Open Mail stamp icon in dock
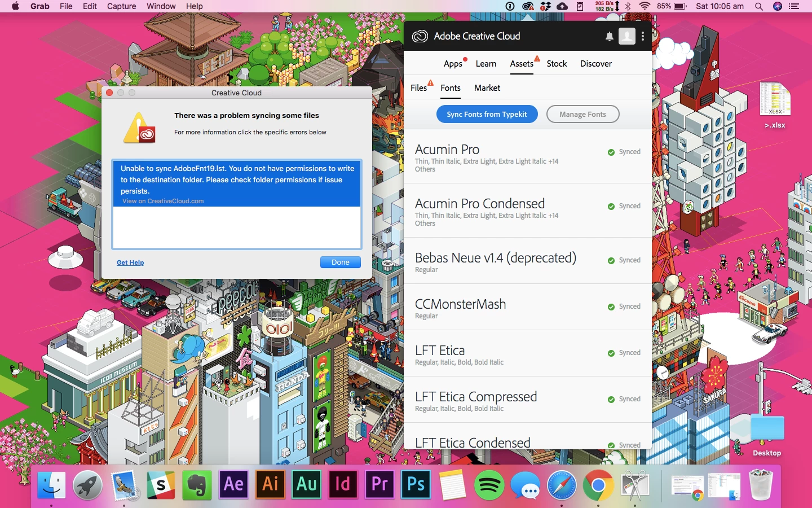The image size is (812, 508). pyautogui.click(x=124, y=485)
